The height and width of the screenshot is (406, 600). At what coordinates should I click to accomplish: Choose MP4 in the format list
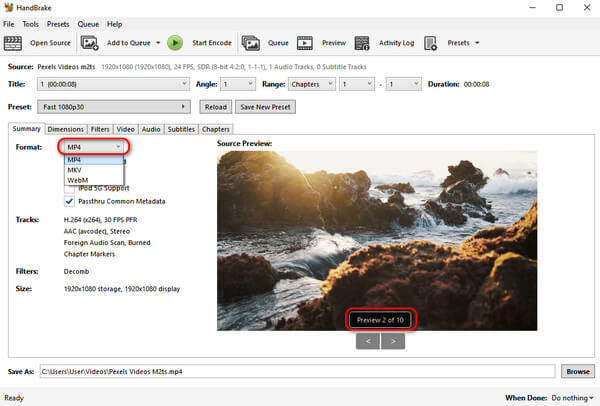pyautogui.click(x=94, y=160)
